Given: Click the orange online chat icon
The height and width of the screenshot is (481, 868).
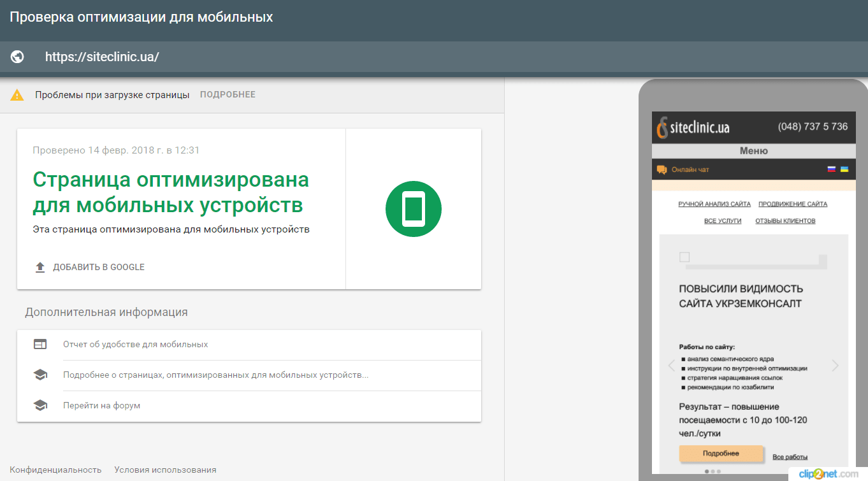Looking at the screenshot, I should 662,169.
